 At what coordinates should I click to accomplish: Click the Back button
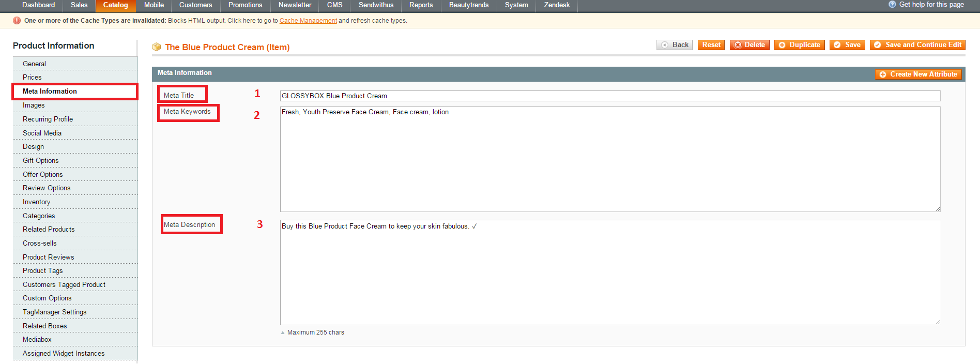675,45
